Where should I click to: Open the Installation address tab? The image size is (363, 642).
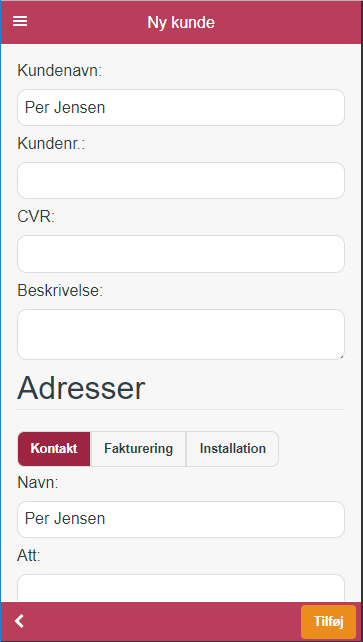232,448
